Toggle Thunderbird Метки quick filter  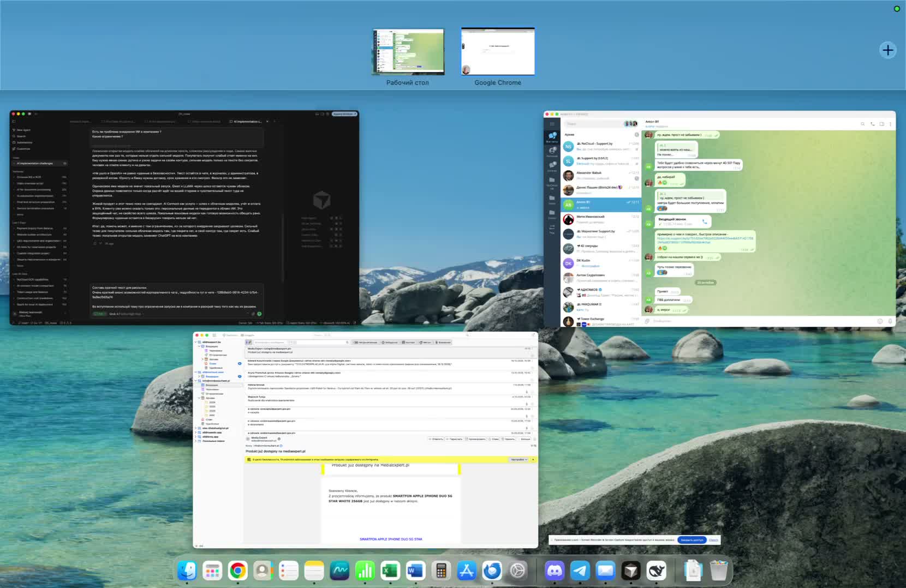click(x=425, y=343)
